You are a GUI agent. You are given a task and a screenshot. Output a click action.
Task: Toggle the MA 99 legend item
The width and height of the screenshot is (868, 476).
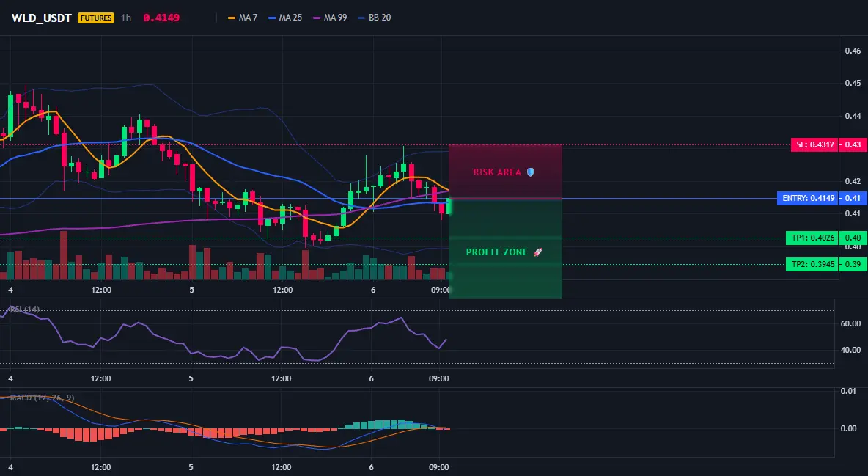pos(330,18)
